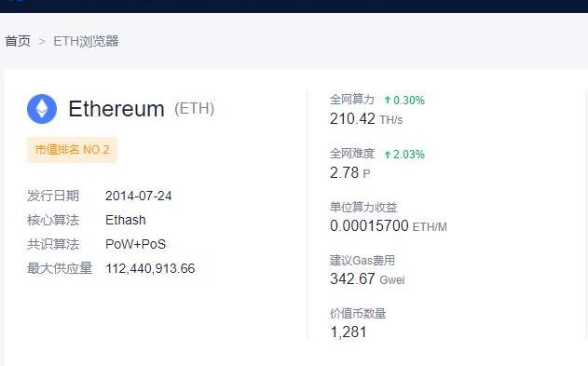588x366 pixels.
Task: Open the 首页 breadcrumb link
Action: [18, 41]
